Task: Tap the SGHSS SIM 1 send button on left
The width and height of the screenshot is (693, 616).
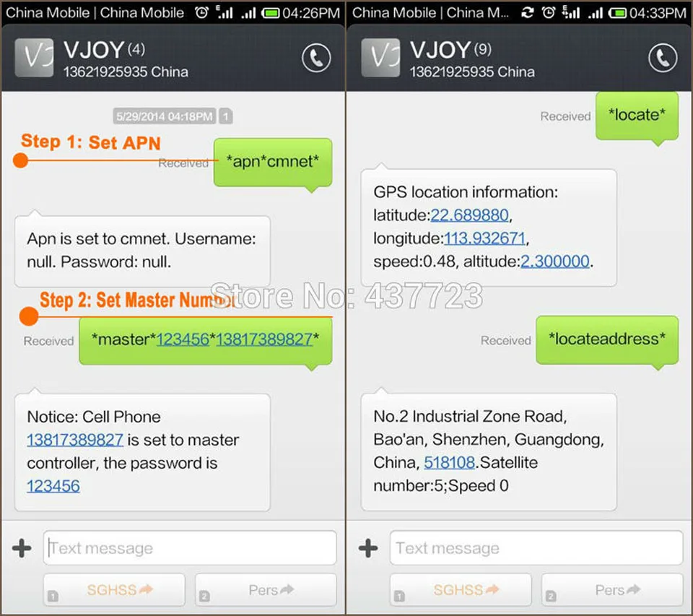Action: [x=114, y=589]
